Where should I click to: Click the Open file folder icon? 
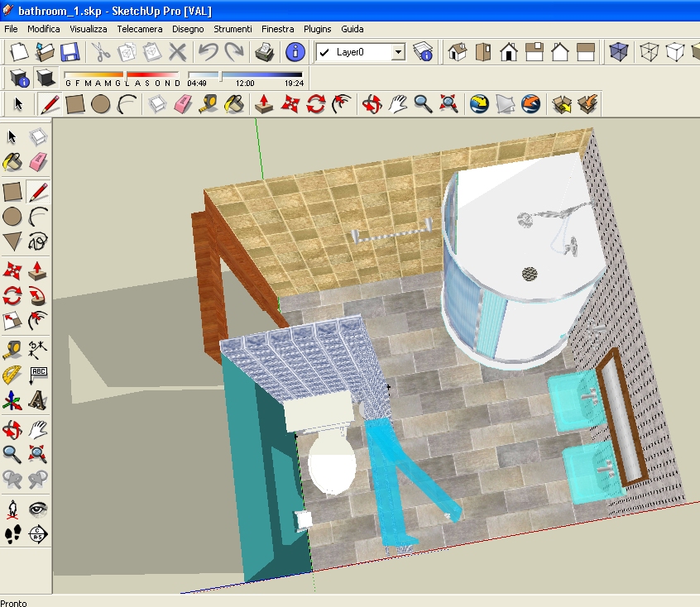pos(45,52)
